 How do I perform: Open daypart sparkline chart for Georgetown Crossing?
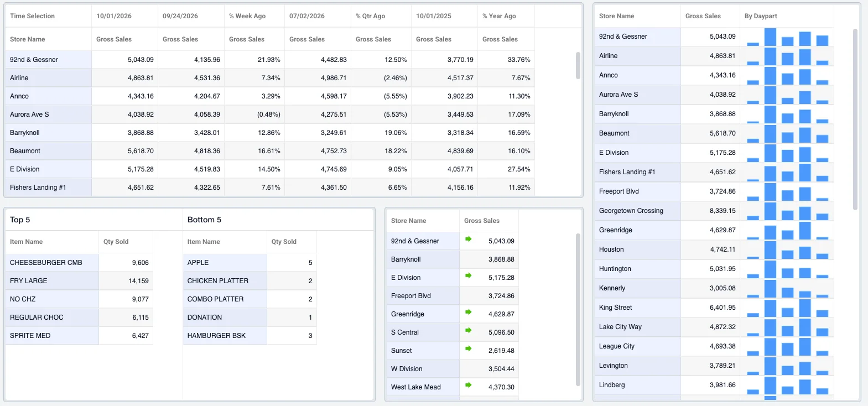787,211
